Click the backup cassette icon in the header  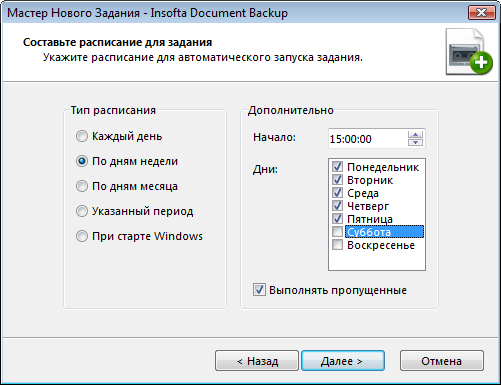click(469, 52)
